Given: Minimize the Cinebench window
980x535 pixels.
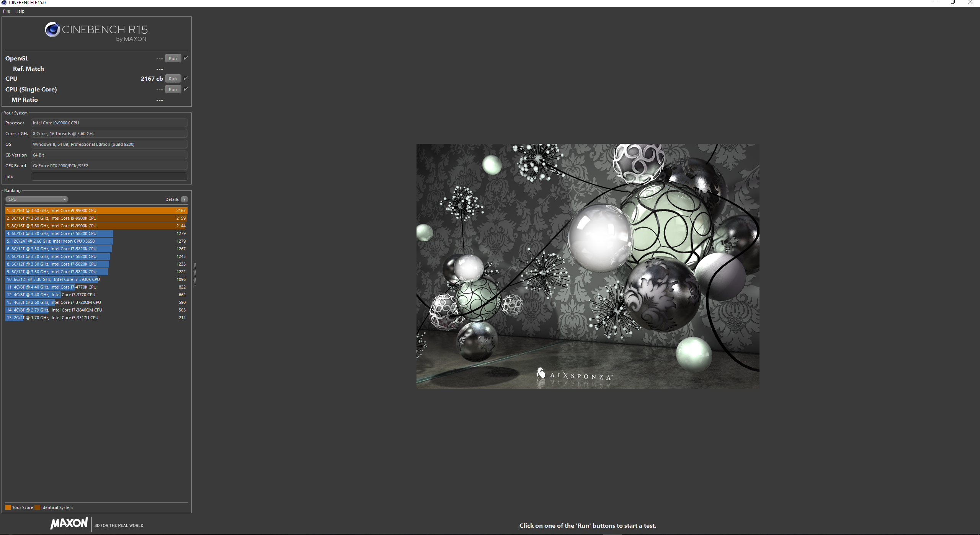Looking at the screenshot, I should (936, 2).
